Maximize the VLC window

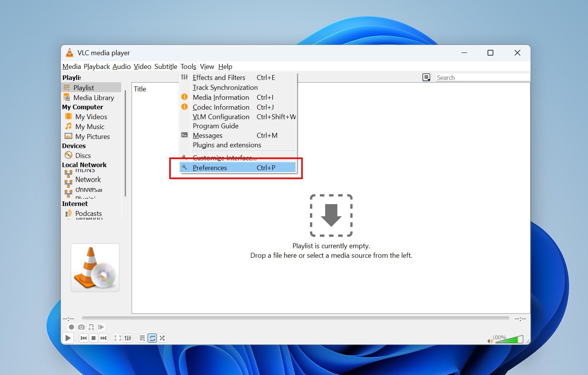click(490, 53)
